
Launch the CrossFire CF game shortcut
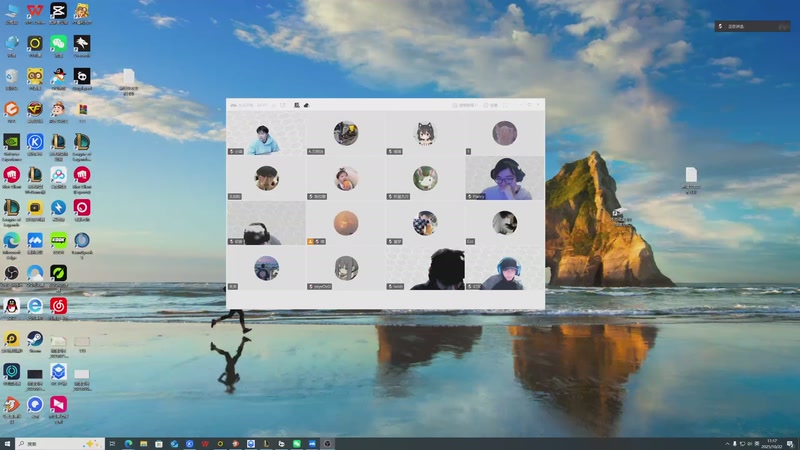[x=35, y=112]
